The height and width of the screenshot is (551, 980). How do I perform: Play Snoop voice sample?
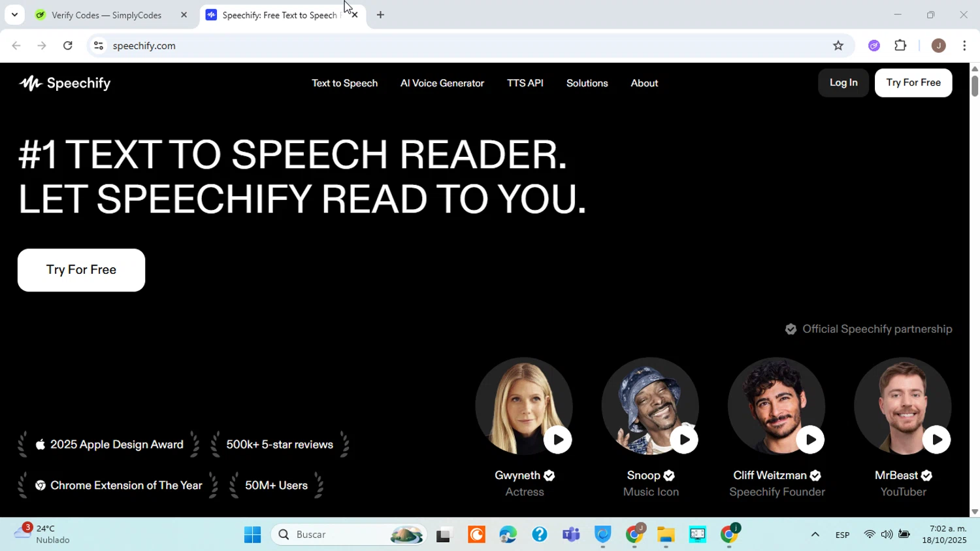(x=684, y=440)
